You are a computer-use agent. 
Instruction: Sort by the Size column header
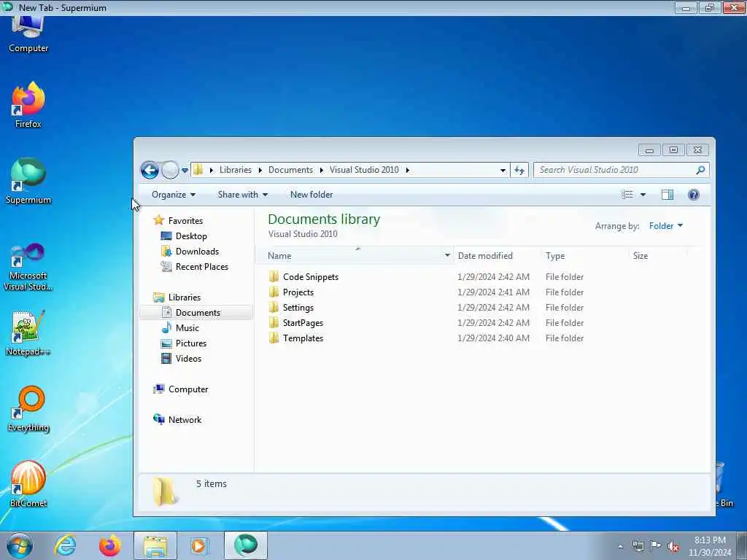pos(640,256)
